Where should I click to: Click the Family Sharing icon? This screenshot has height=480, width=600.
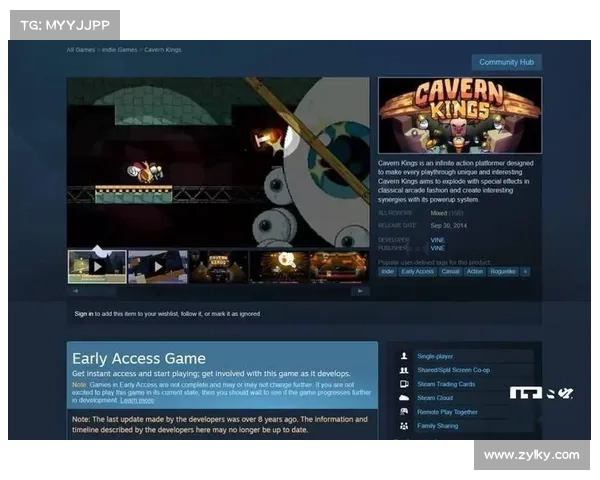(404, 426)
